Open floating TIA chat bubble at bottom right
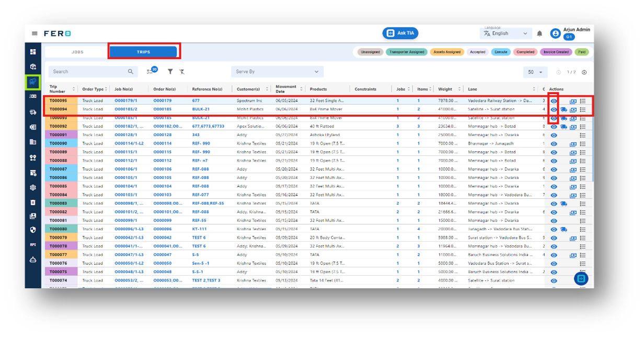 click(x=581, y=279)
